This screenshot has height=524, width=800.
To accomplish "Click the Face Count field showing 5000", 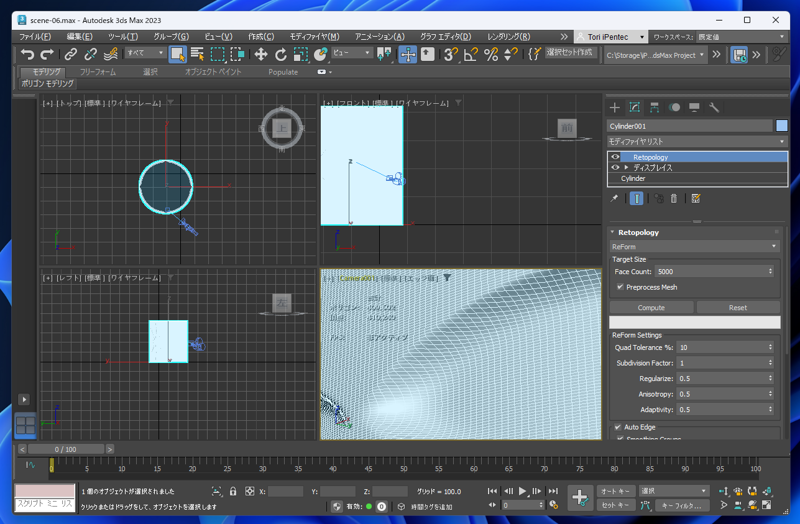I will (x=711, y=272).
